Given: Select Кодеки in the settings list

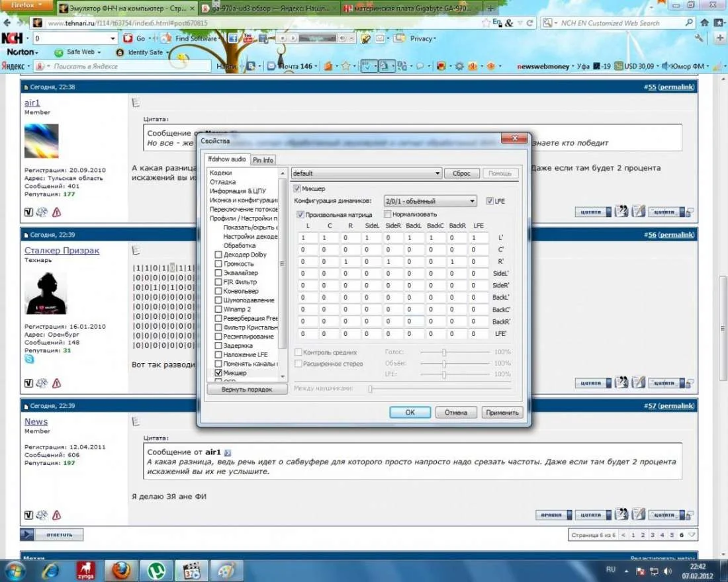Looking at the screenshot, I should click(220, 173).
